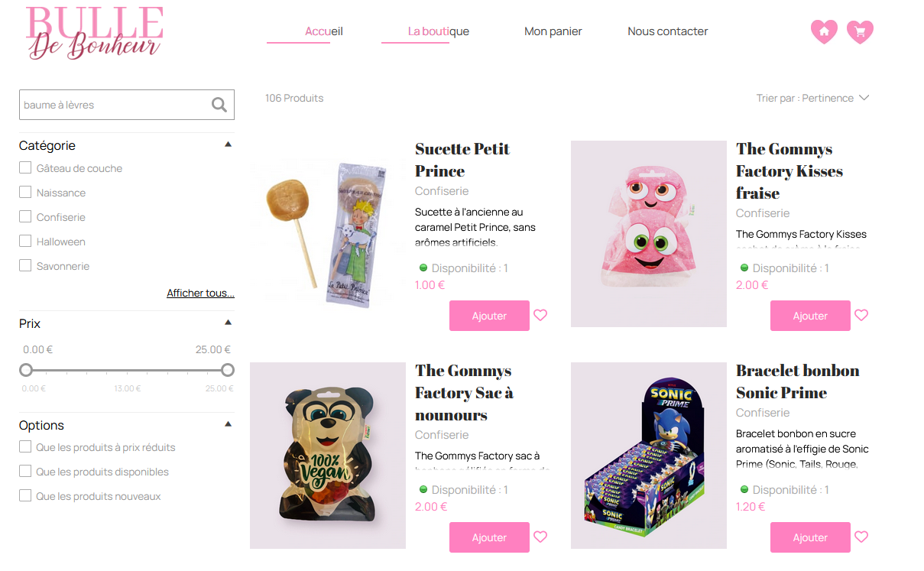
Task: Tick Que les produits disponibles option
Action: pos(25,472)
